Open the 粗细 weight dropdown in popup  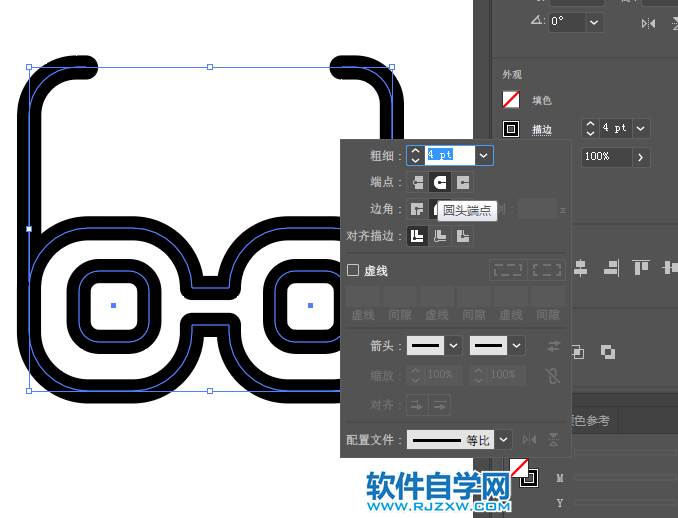coord(483,156)
